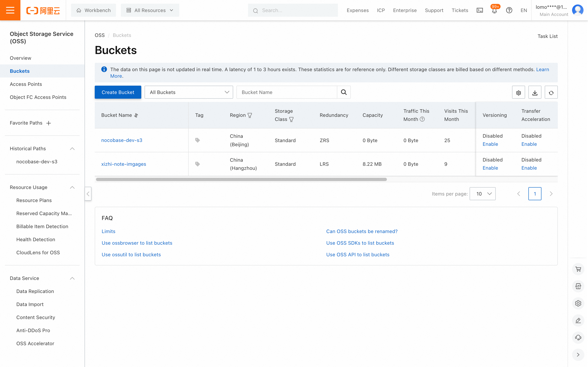Image resolution: width=588 pixels, height=367 pixels.
Task: Collapse the Historical Paths section
Action: pos(72,149)
